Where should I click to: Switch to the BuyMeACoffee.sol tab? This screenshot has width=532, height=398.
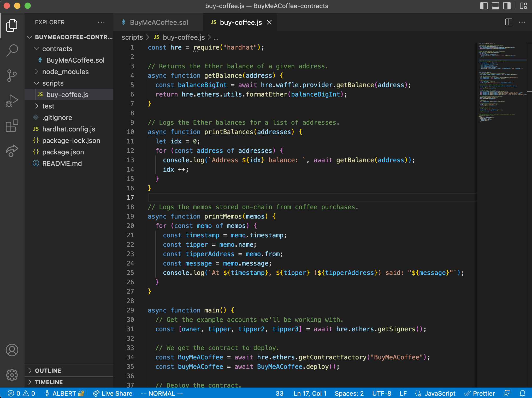pyautogui.click(x=158, y=22)
